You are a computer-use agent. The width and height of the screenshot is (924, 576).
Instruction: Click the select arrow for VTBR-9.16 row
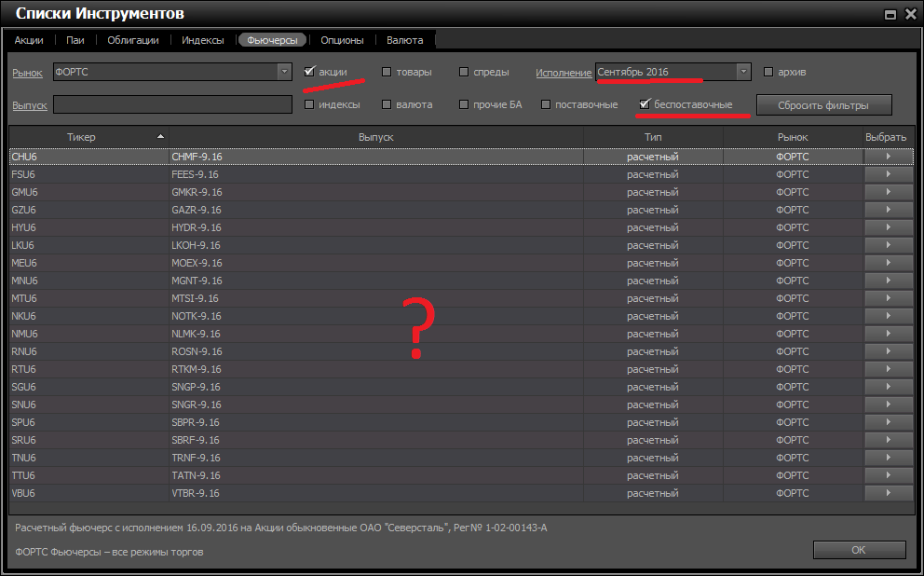[888, 493]
